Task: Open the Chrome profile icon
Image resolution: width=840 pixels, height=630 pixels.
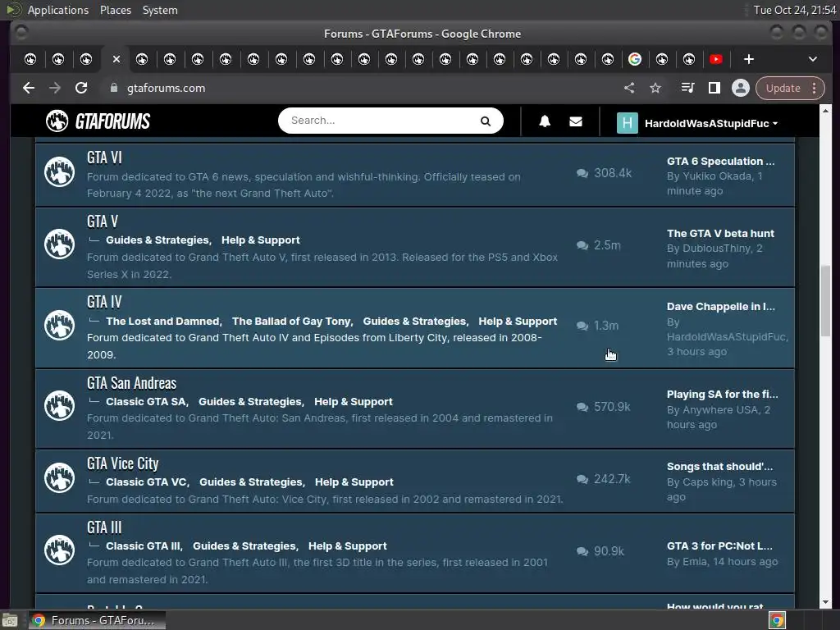Action: 741,88
